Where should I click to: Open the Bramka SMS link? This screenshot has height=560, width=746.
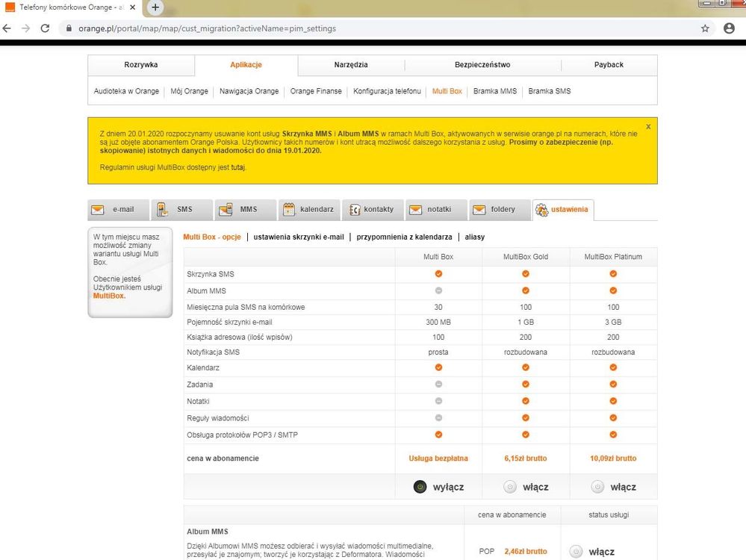tap(549, 91)
